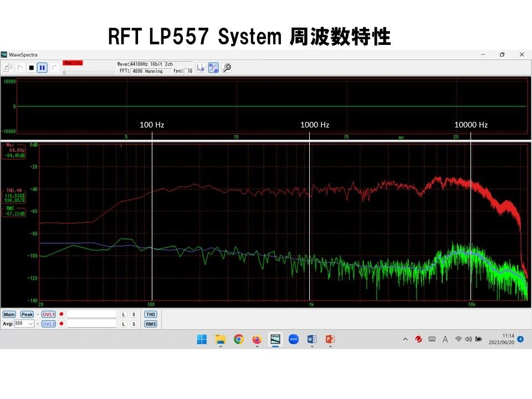Image resolution: width=532 pixels, height=399 pixels.
Task: Click the FFT 4096 Hanning field
Action: 150,71
